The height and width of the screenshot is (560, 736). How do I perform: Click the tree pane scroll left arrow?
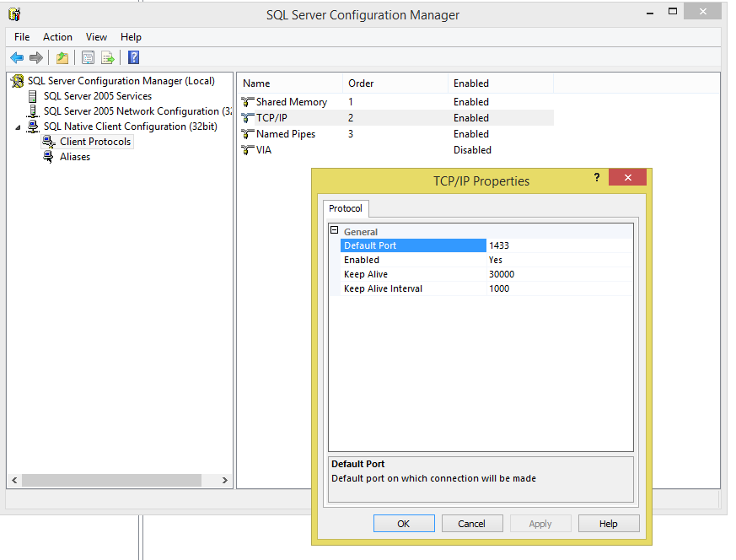click(14, 480)
